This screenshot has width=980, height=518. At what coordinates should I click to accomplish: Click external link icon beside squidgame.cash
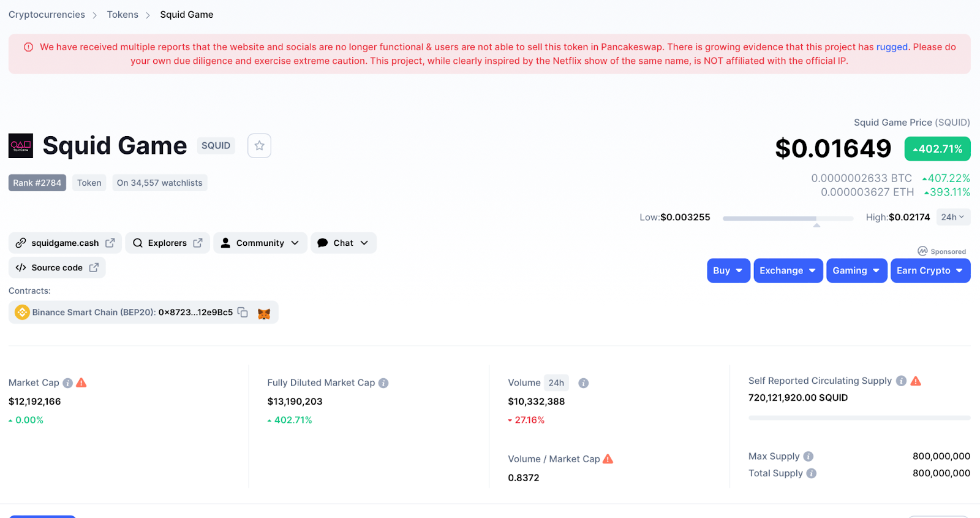pyautogui.click(x=110, y=243)
